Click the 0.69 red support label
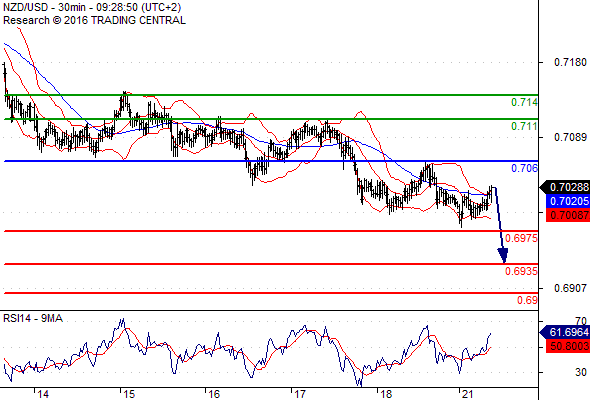 pos(527,300)
